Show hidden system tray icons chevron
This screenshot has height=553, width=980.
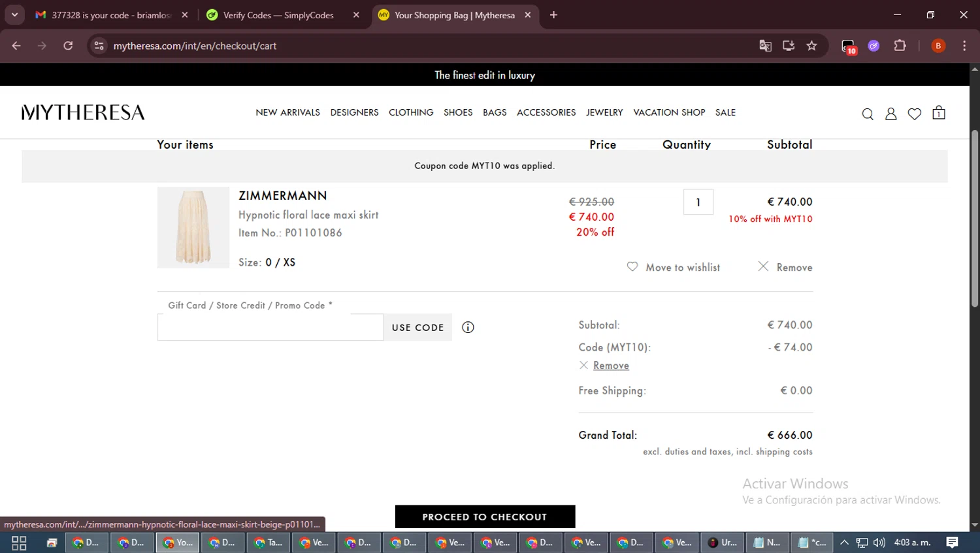click(x=844, y=543)
